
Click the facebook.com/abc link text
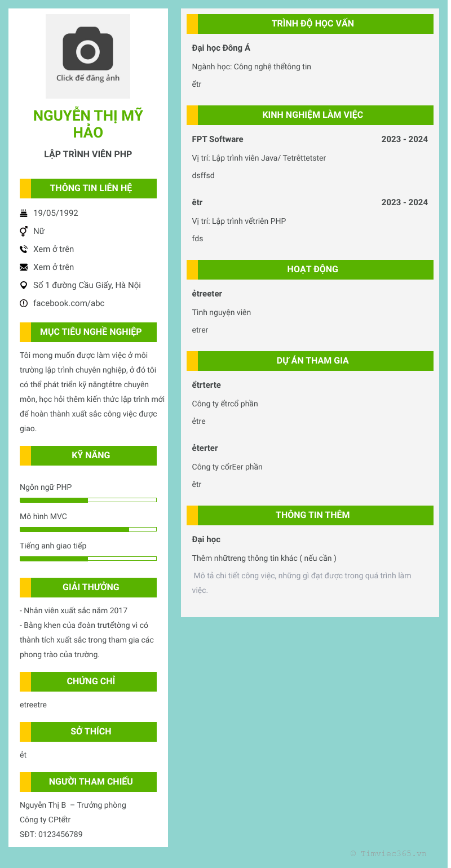click(x=69, y=303)
